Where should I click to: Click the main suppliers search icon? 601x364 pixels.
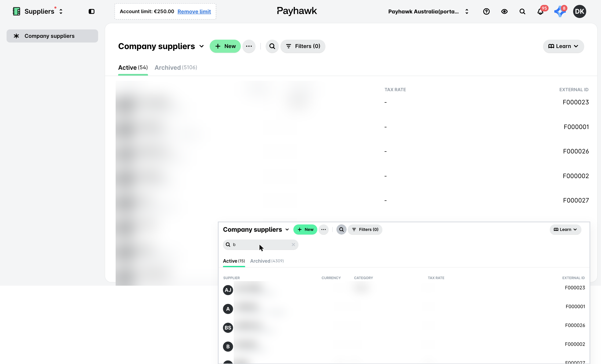click(x=272, y=46)
